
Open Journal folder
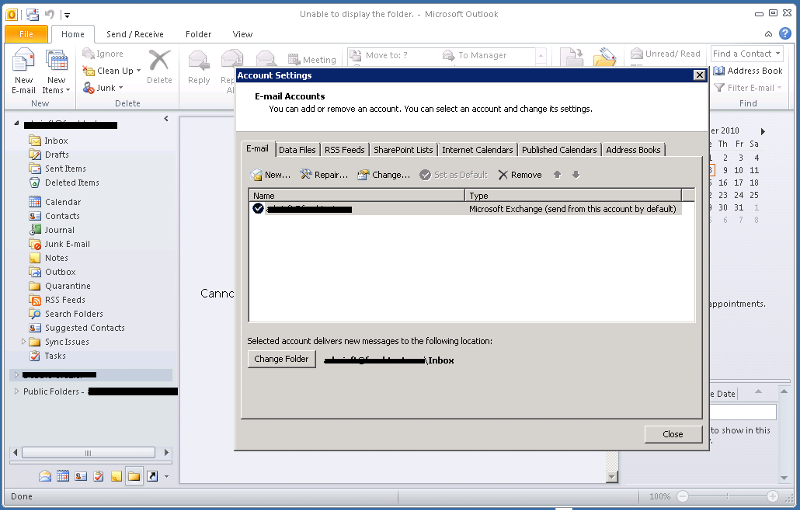pos(52,230)
